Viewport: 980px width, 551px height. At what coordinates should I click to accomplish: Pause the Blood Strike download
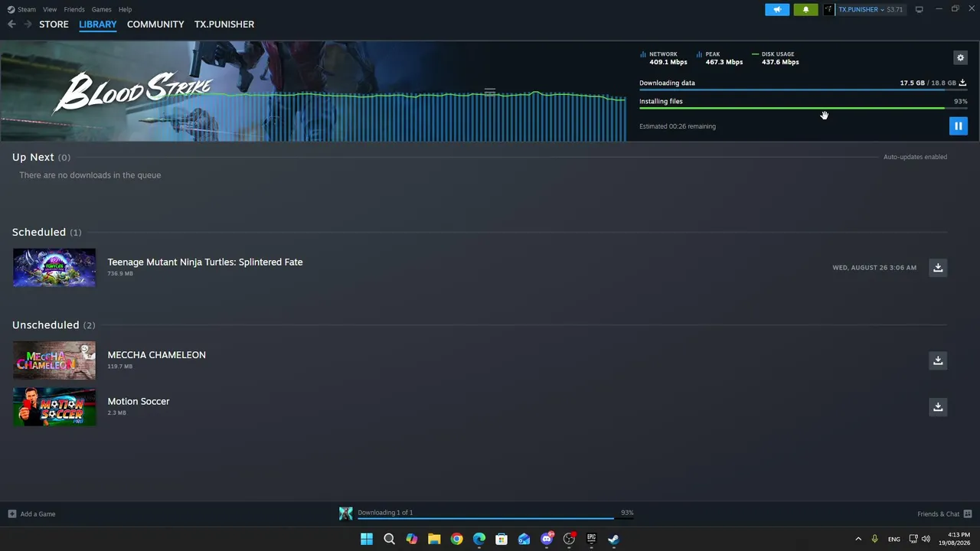pos(958,126)
